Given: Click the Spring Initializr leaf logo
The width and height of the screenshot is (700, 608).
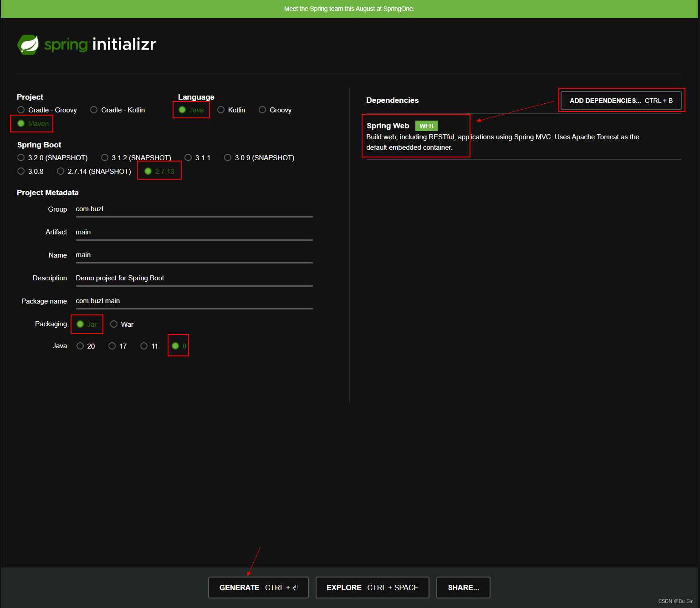Looking at the screenshot, I should point(28,44).
